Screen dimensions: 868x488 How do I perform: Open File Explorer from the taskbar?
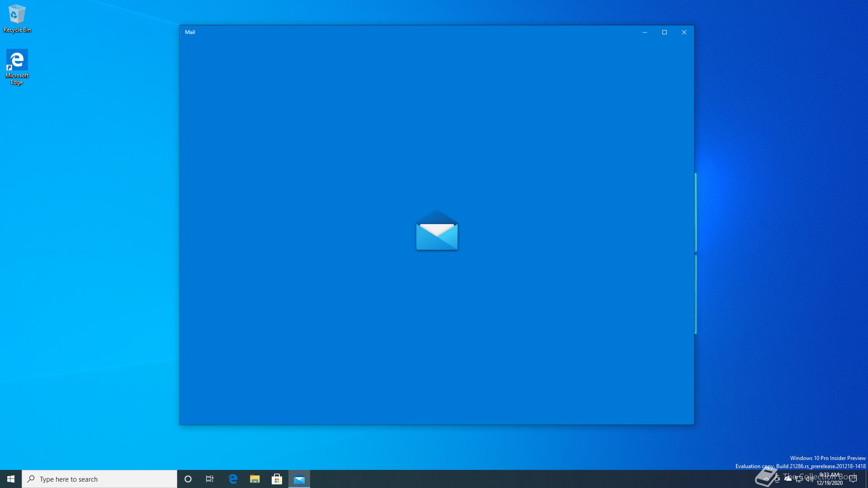(x=255, y=479)
